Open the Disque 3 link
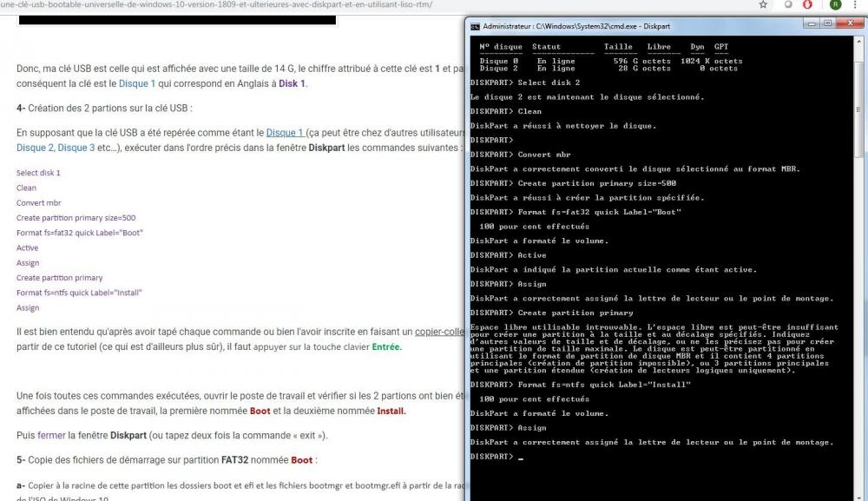868x501 pixels. tap(76, 148)
